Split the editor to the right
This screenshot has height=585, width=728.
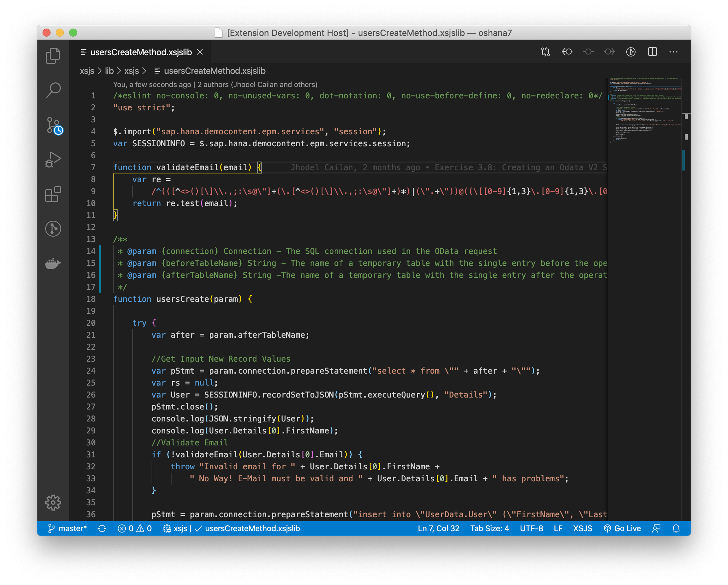tap(652, 52)
